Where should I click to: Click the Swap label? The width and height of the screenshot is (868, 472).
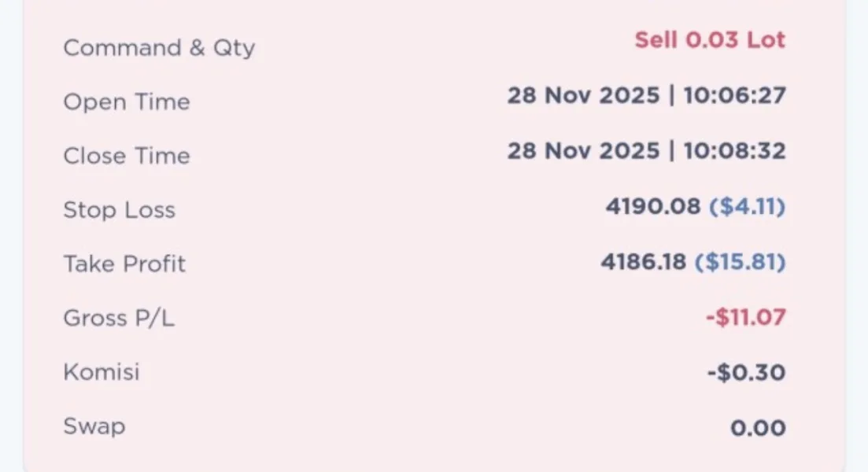pyautogui.click(x=94, y=426)
